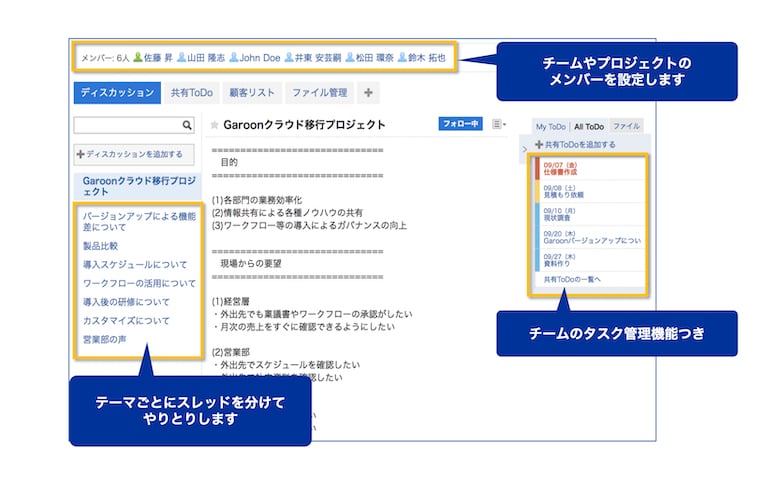Select the My ToDo tab
Screen dimensions: 780x480
(x=551, y=127)
